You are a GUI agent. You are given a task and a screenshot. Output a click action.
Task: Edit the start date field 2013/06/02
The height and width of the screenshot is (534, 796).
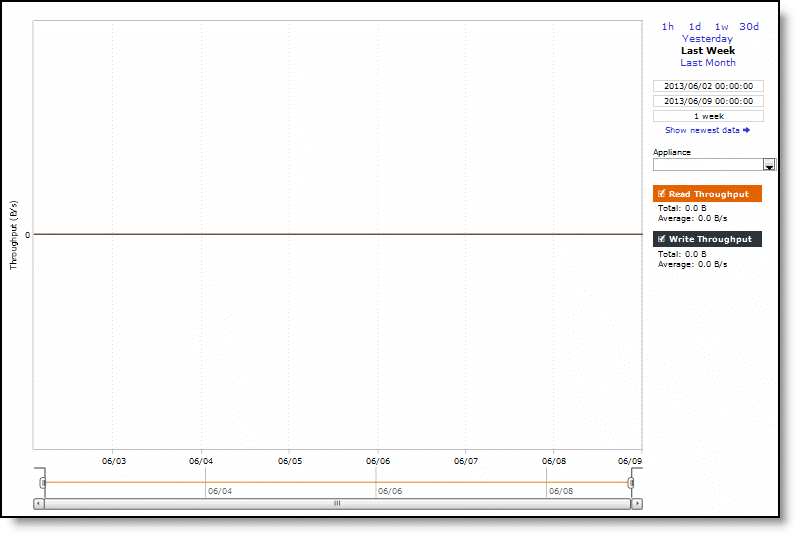tap(708, 86)
